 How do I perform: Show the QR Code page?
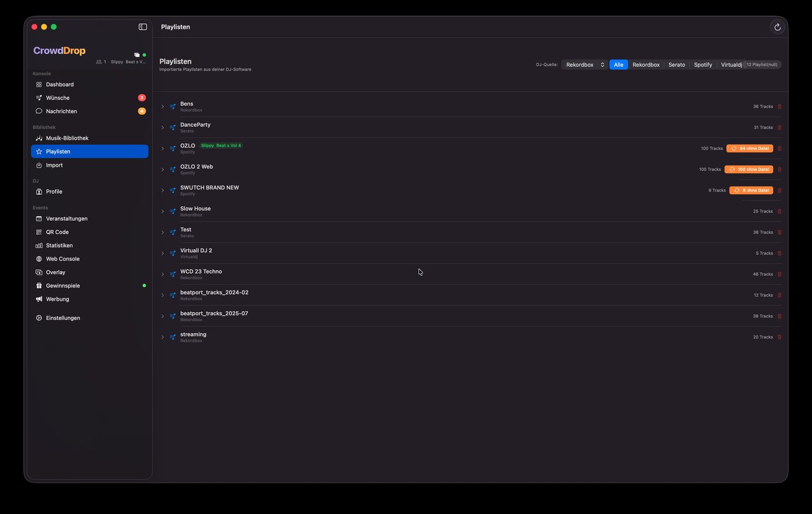click(x=57, y=232)
